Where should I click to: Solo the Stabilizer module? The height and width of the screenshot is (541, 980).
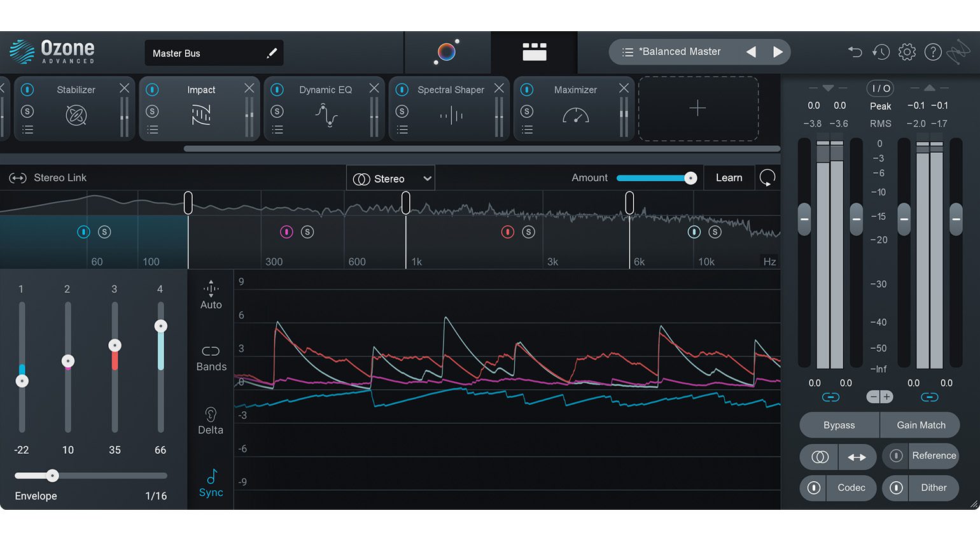coord(27,110)
